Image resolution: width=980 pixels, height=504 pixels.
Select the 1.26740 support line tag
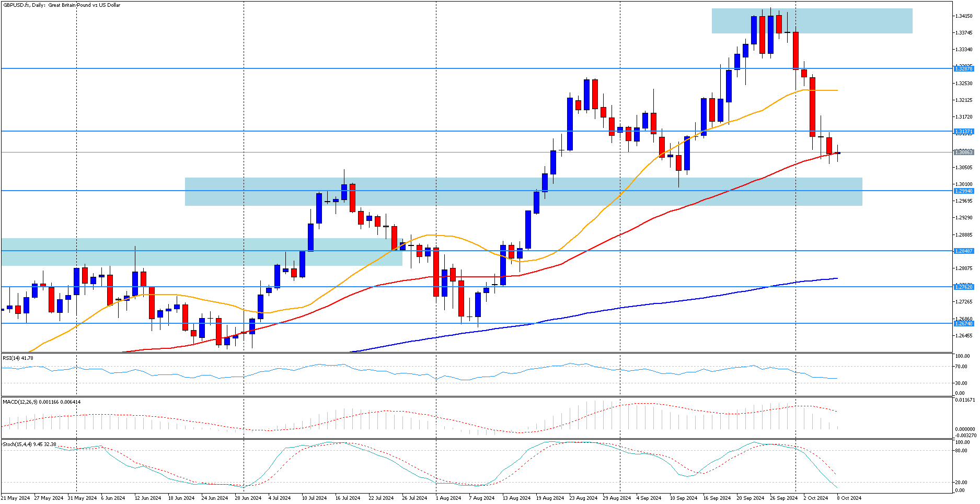click(x=963, y=323)
